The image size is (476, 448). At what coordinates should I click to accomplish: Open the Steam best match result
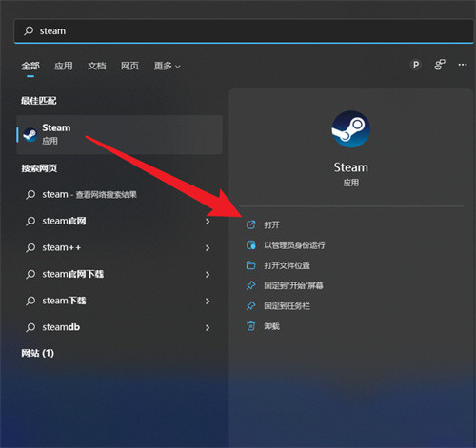(x=119, y=134)
